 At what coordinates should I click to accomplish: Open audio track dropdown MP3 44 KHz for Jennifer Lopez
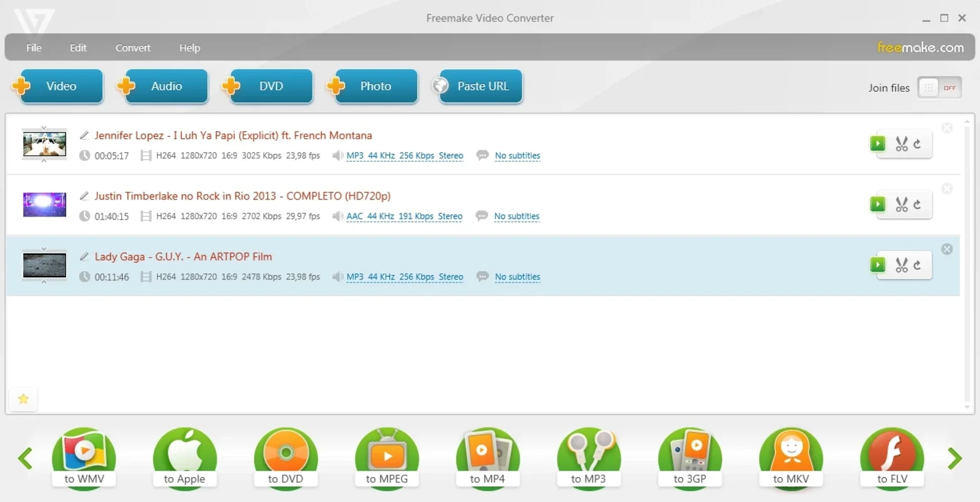click(x=405, y=156)
